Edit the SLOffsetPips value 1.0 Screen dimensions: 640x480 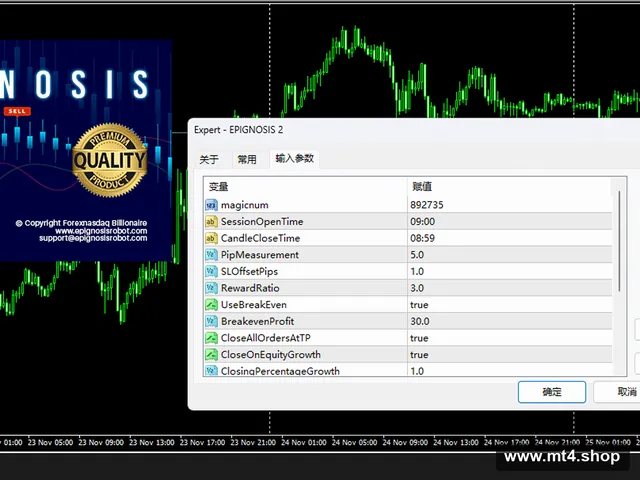coord(417,271)
